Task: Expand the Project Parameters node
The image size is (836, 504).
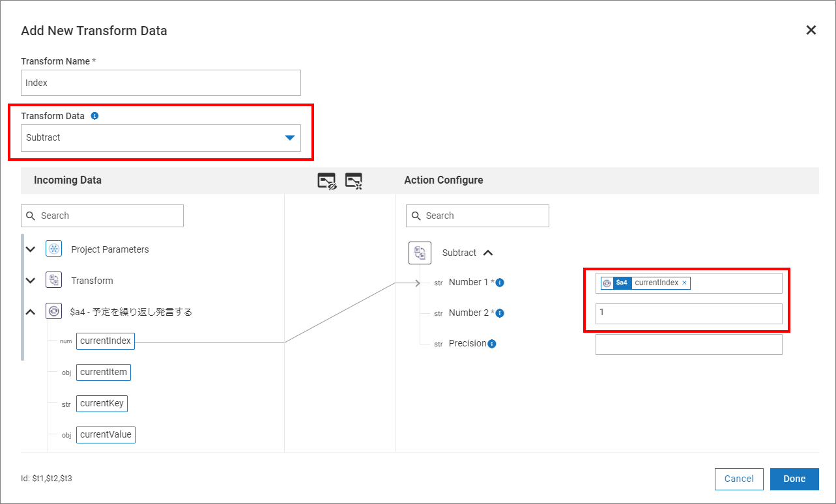Action: point(30,249)
